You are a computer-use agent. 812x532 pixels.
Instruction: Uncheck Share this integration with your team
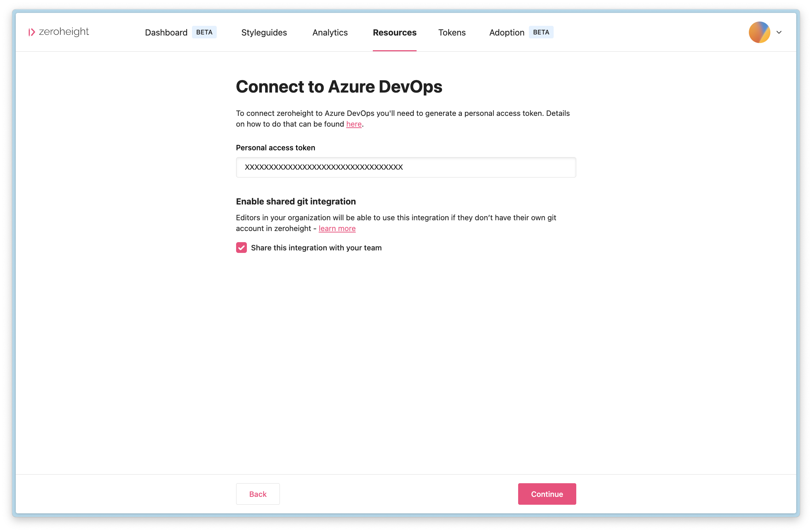click(x=241, y=248)
